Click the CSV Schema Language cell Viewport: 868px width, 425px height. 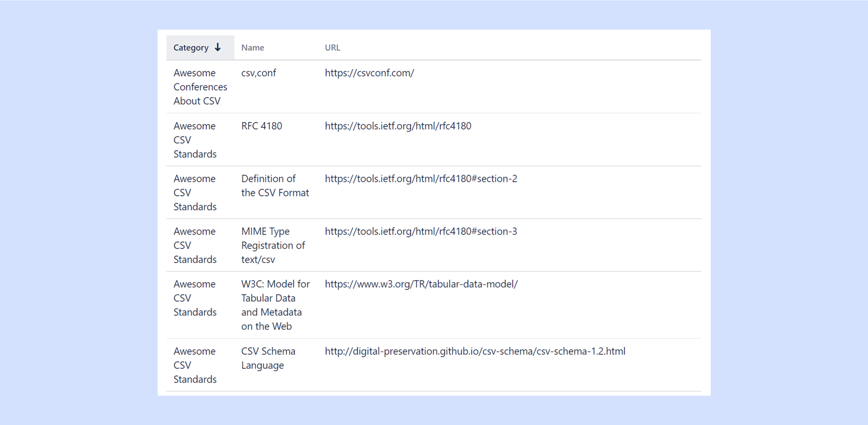268,358
